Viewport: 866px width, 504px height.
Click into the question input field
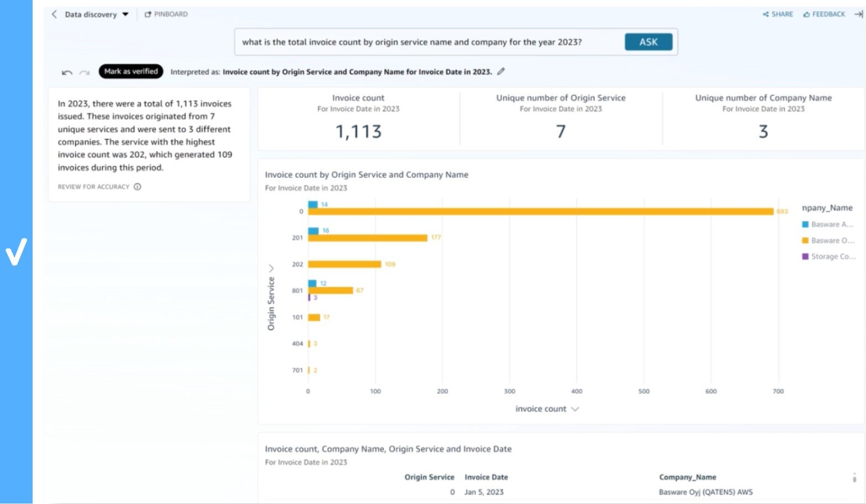pos(428,42)
